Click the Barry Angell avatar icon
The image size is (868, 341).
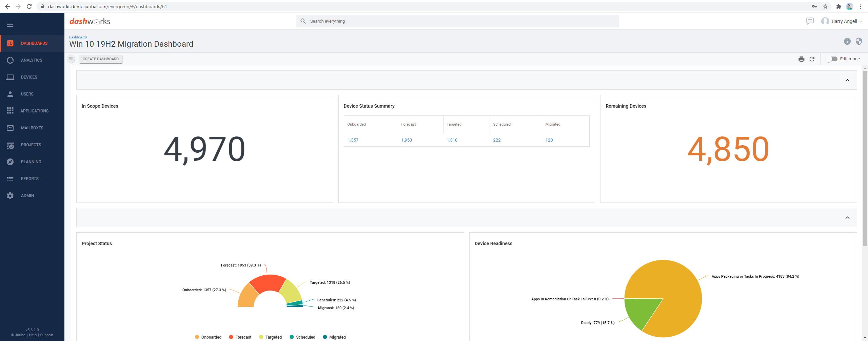pyautogui.click(x=825, y=21)
